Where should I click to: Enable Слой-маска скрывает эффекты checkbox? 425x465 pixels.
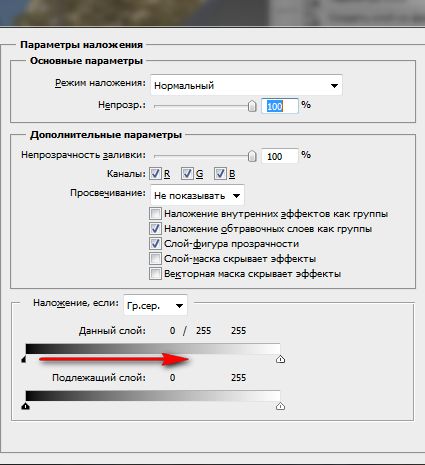tap(155, 259)
